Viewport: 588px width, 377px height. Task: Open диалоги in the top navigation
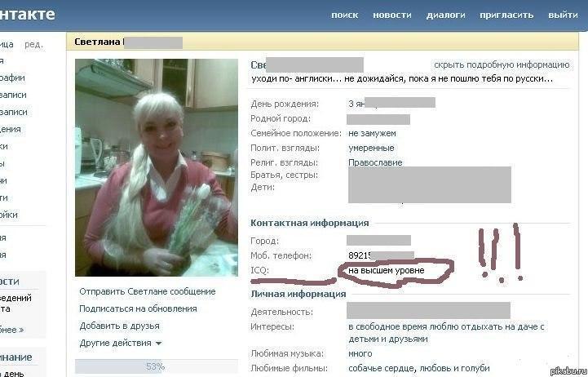pyautogui.click(x=445, y=16)
